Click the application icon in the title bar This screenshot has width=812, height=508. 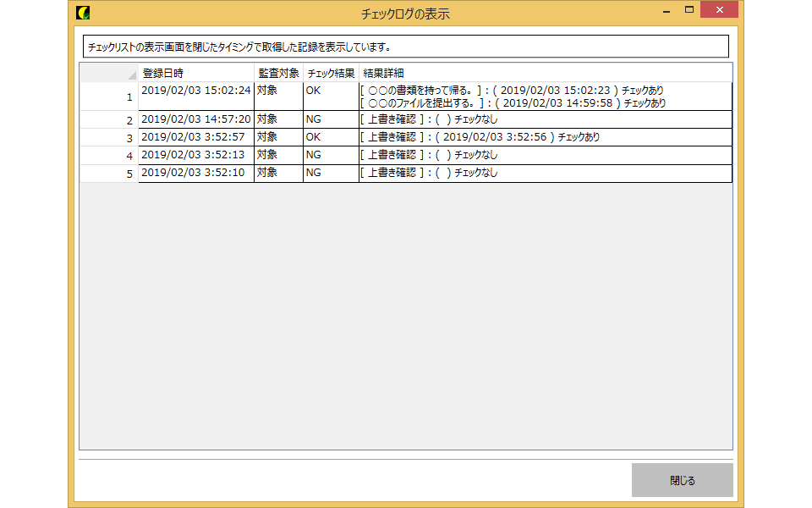pos(81,10)
